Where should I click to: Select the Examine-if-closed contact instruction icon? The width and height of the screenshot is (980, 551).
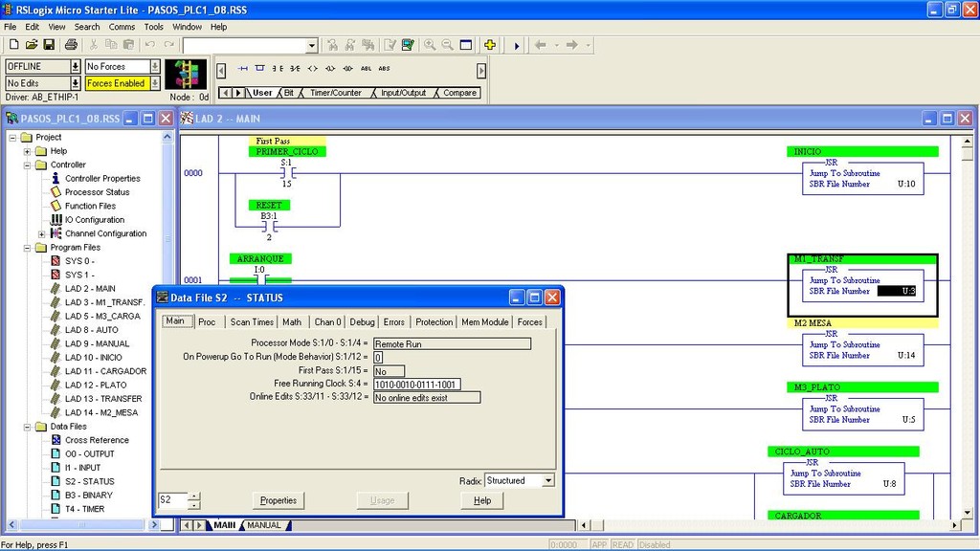[278, 69]
